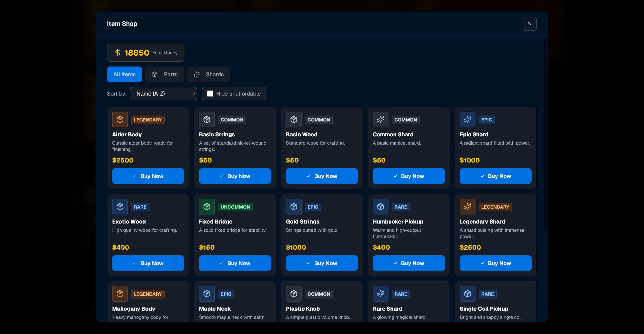Click the Humbucker Pickup RARE badge

401,207
